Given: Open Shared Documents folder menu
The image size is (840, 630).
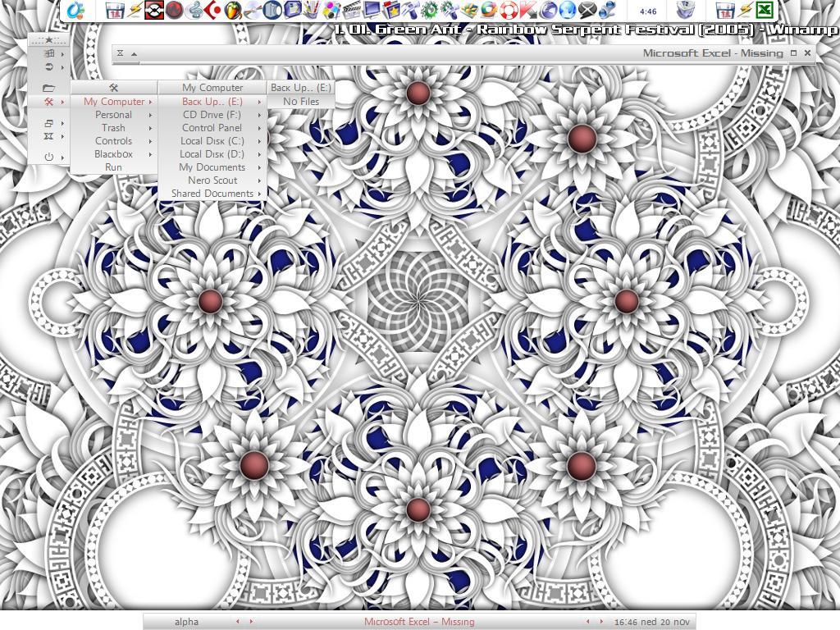Looking at the screenshot, I should [212, 194].
